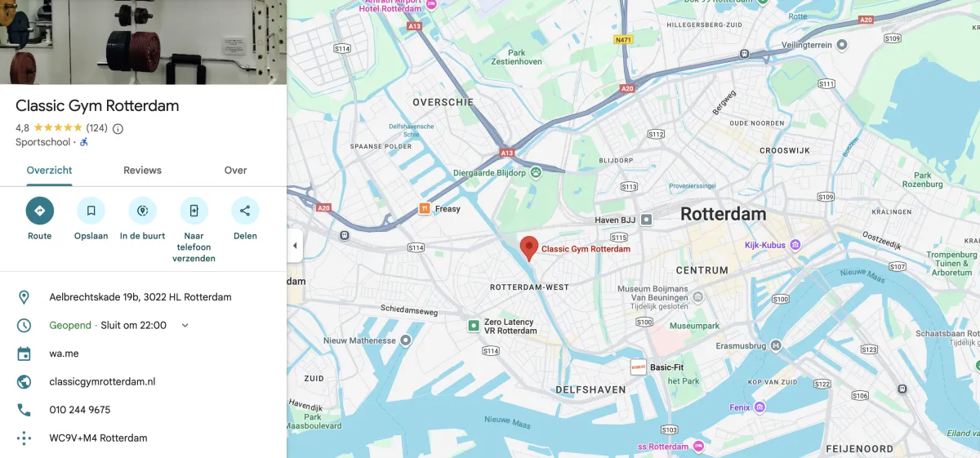The height and width of the screenshot is (458, 980).
Task: Select Zero Latency VR Rotterdam marker
Action: (x=474, y=326)
